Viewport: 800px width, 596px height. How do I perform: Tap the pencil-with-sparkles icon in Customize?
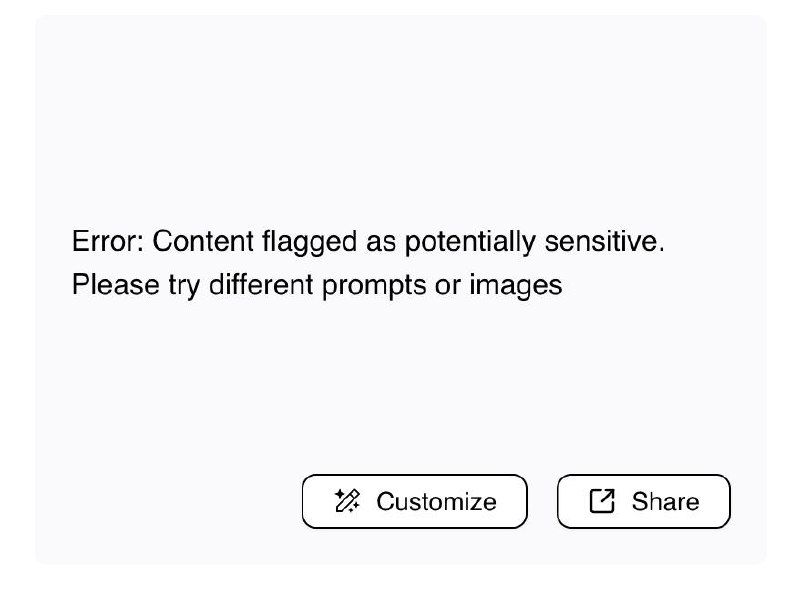[347, 501]
